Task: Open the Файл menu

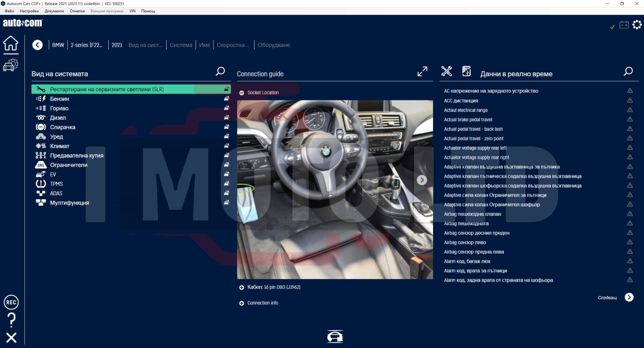Action: click(x=9, y=11)
